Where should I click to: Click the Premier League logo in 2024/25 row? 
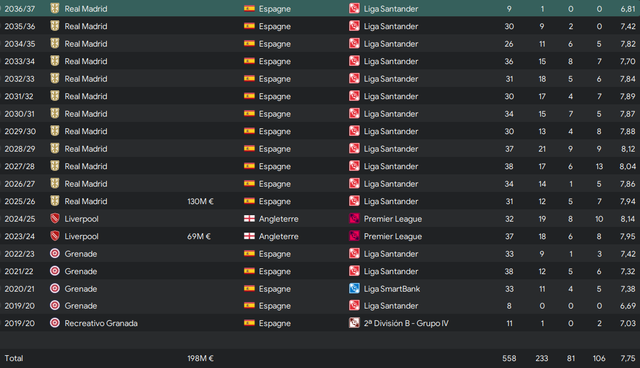pos(354,219)
